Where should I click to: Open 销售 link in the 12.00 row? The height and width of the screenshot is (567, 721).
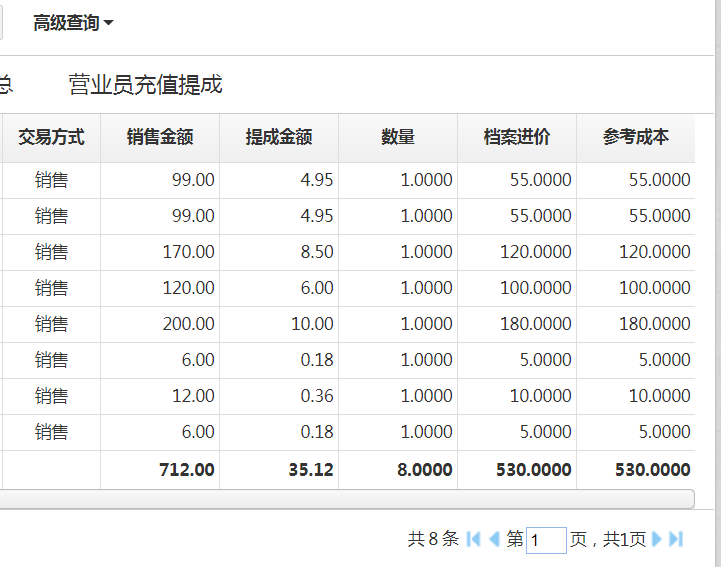51,396
